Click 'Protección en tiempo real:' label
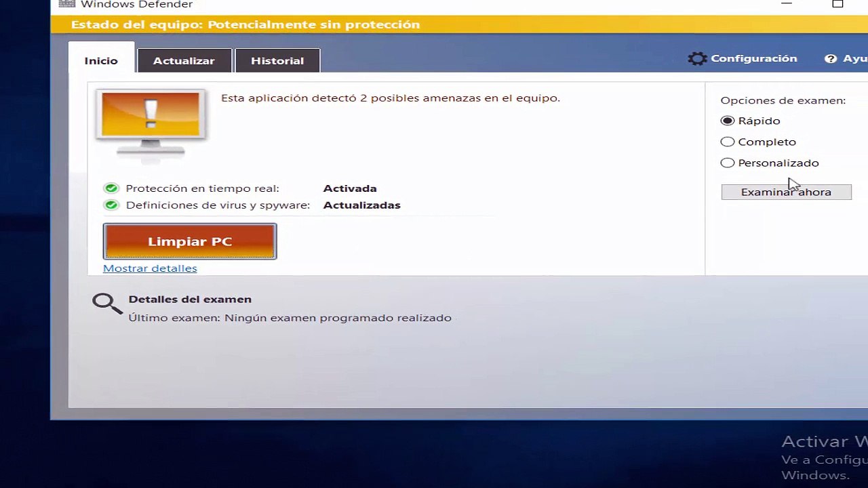This screenshot has height=488, width=868. click(202, 188)
